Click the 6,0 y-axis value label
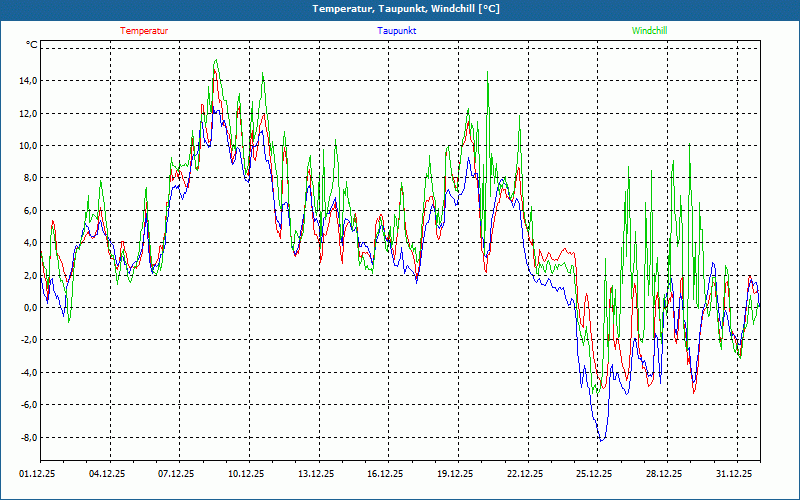This screenshot has width=800, height=500. 29,211
